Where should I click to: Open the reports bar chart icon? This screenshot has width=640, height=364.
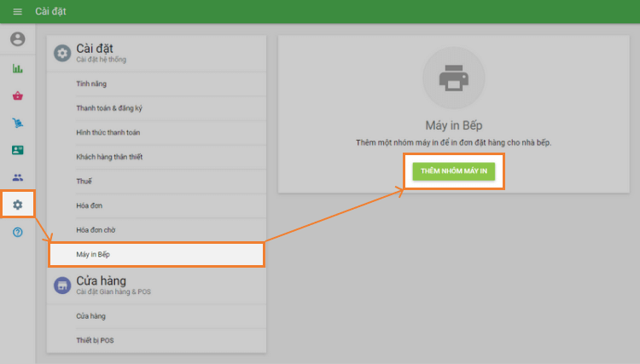(18, 68)
